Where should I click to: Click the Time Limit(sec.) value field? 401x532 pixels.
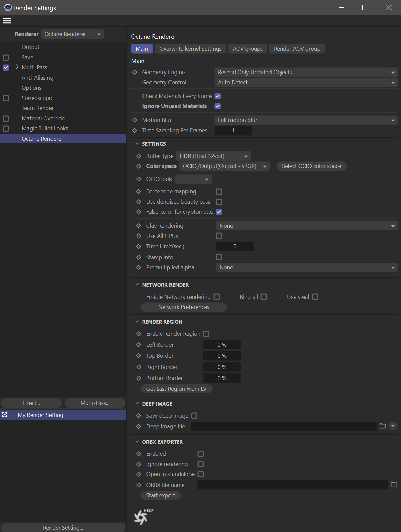[235, 247]
